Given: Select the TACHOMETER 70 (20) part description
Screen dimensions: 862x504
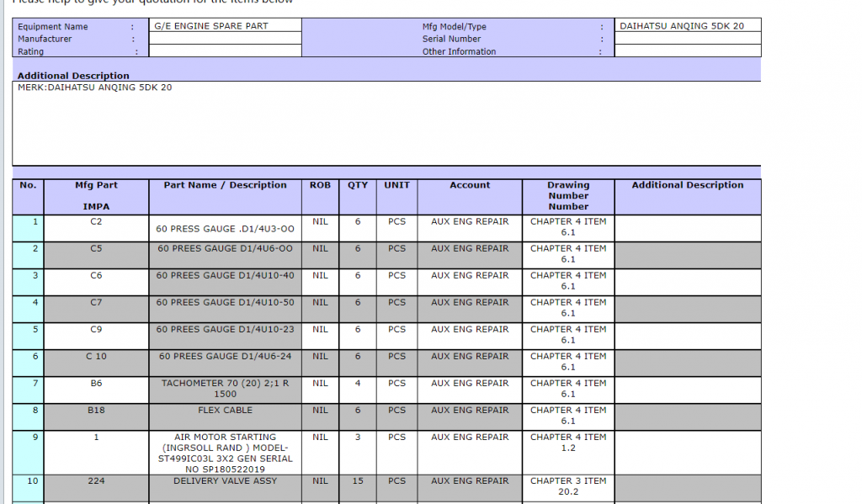Looking at the screenshot, I should 225,388.
